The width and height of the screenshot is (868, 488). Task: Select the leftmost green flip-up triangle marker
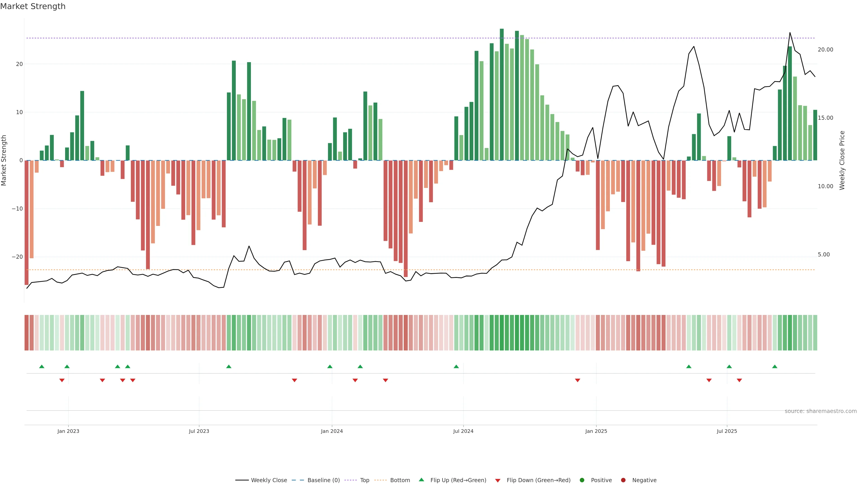(42, 366)
